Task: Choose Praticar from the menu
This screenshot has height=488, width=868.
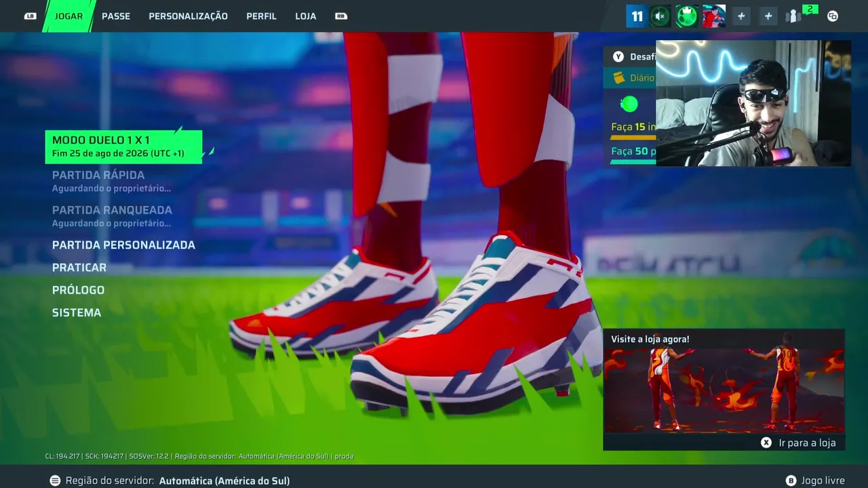Action: (79, 268)
